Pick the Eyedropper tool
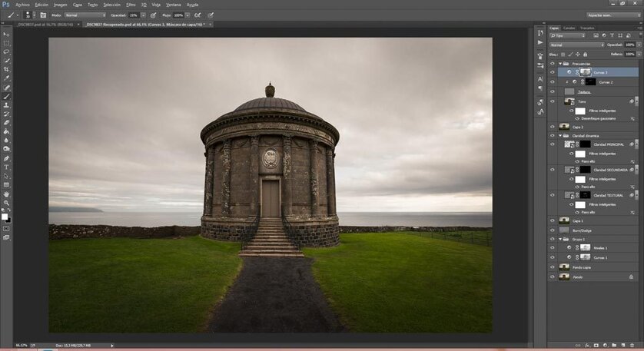 pos(7,78)
